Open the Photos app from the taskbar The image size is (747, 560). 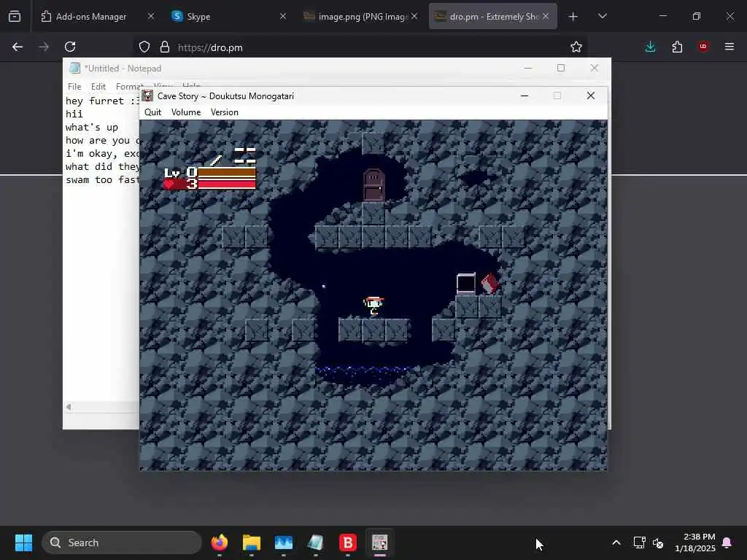pos(284,542)
